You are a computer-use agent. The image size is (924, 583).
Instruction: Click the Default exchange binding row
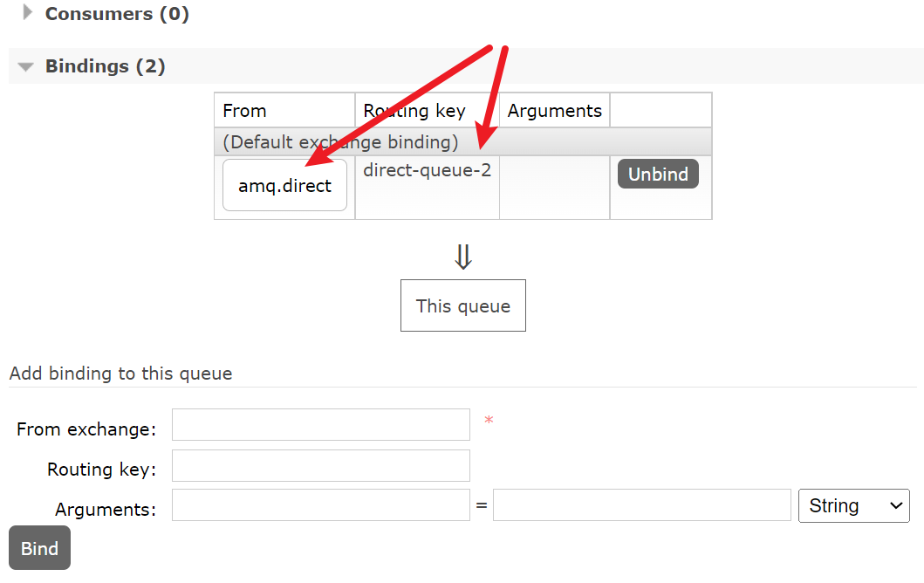pos(340,141)
